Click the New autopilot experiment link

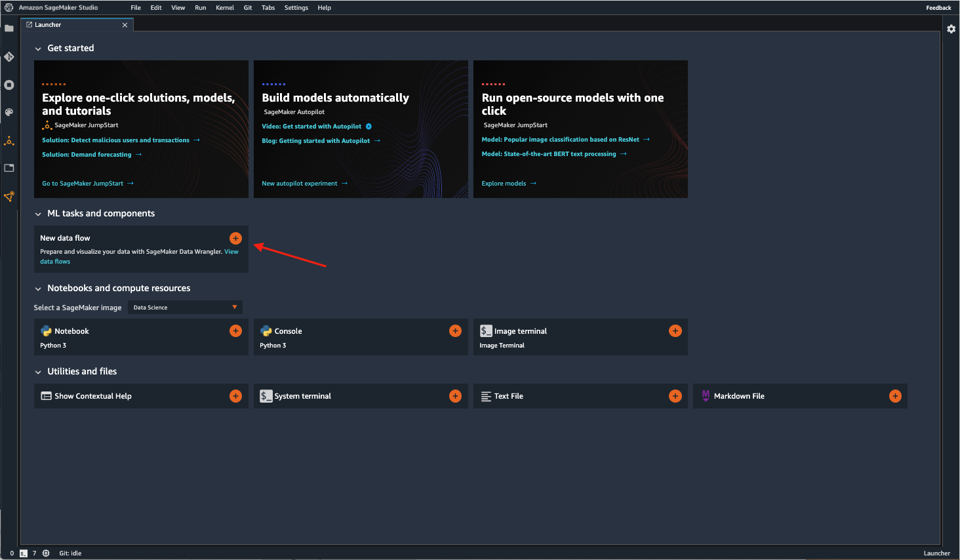[300, 184]
